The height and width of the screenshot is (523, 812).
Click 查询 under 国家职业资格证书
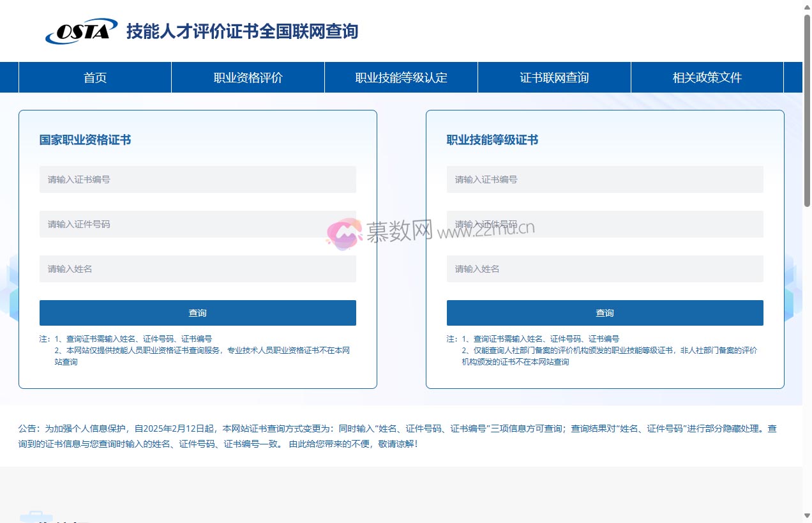click(198, 313)
